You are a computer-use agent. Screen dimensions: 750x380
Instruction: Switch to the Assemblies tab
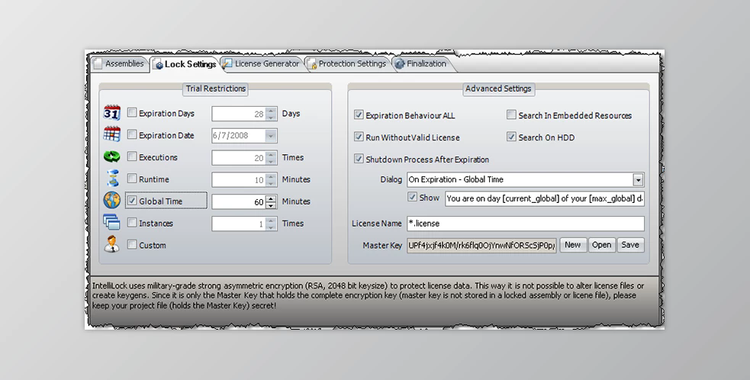[x=120, y=64]
